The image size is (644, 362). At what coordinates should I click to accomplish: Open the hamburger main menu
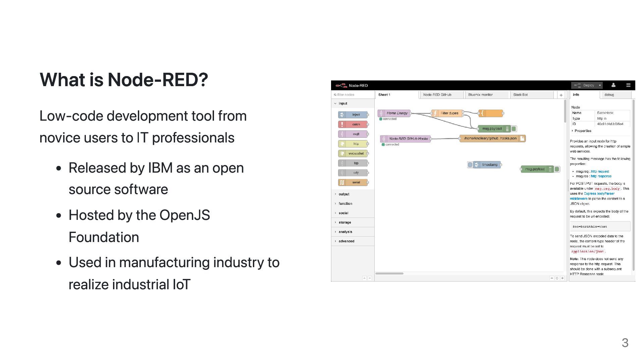pos(628,85)
